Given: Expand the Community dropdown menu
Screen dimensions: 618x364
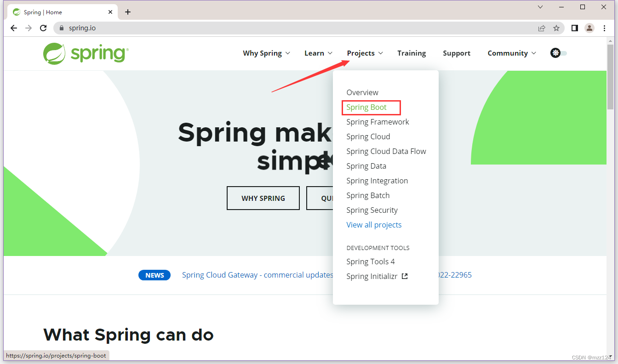Looking at the screenshot, I should [512, 53].
